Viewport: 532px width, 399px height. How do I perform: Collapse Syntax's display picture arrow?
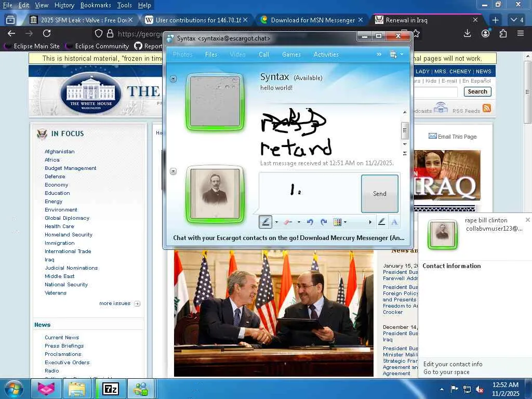pos(174,79)
